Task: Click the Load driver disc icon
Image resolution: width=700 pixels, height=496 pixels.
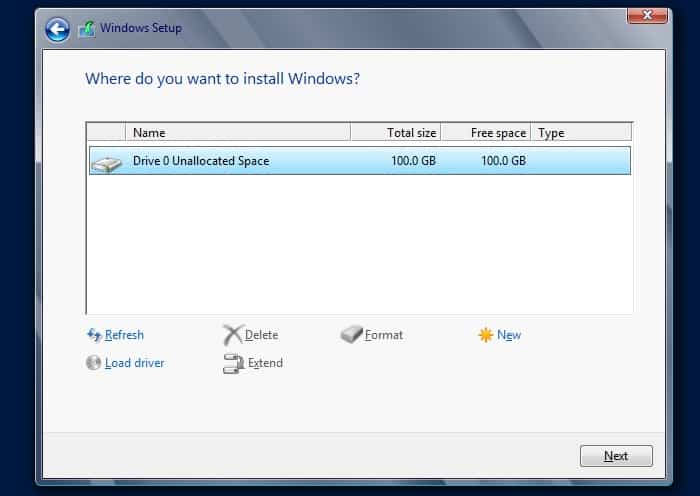Action: click(94, 363)
